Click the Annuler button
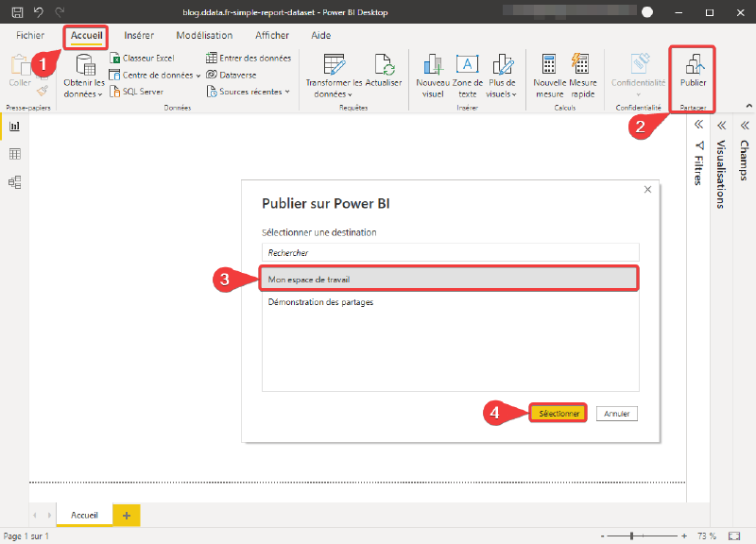756x544 pixels. (x=617, y=414)
